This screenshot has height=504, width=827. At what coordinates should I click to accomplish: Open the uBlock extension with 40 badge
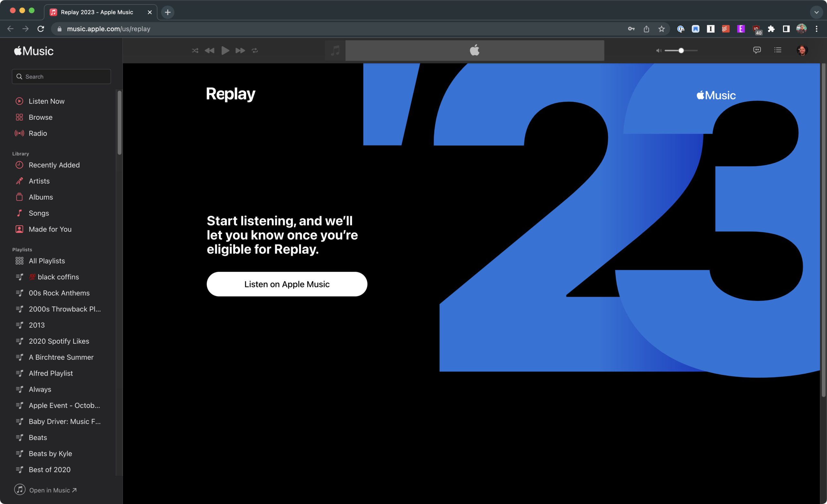(757, 29)
